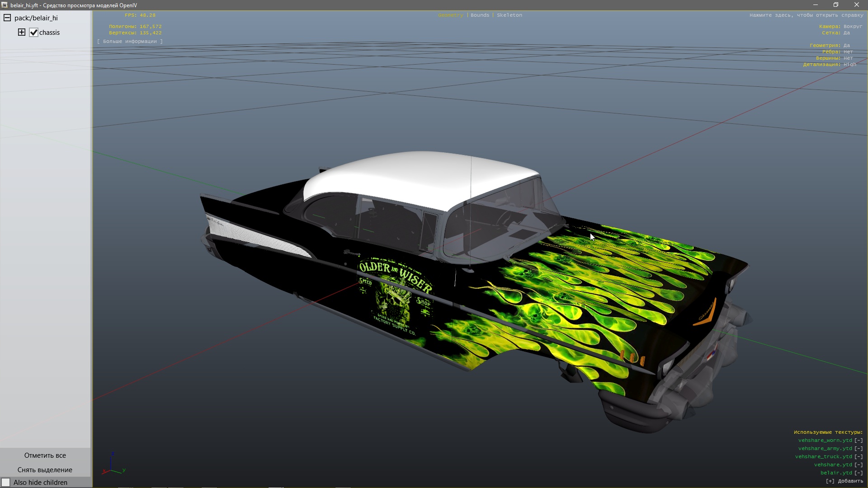Change the Детализация level from High
This screenshot has width=868, height=488.
(849, 64)
